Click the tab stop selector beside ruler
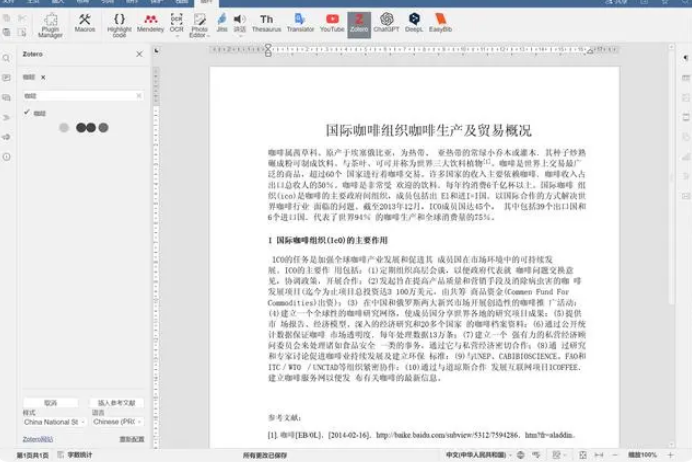Screen dimensions: 692x468 coord(156,51)
